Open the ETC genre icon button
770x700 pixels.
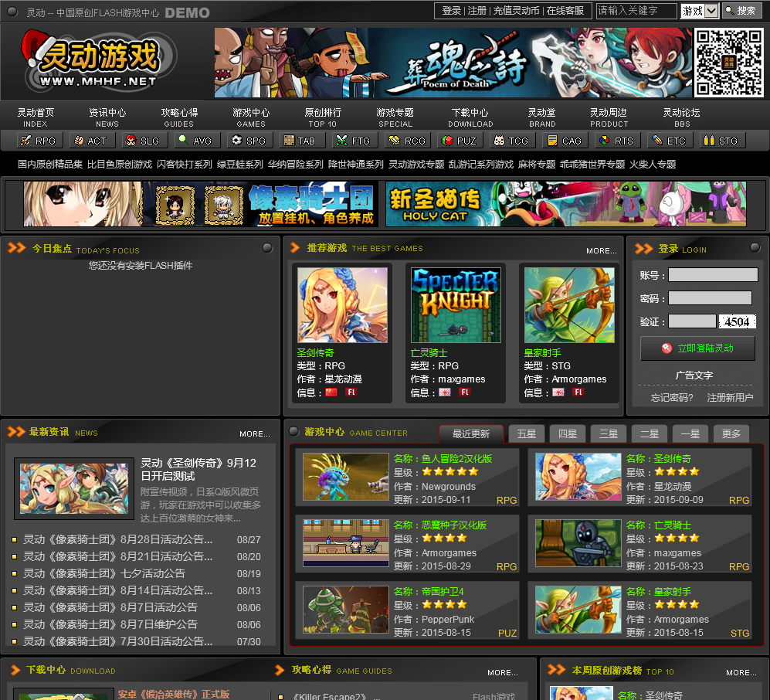point(670,141)
